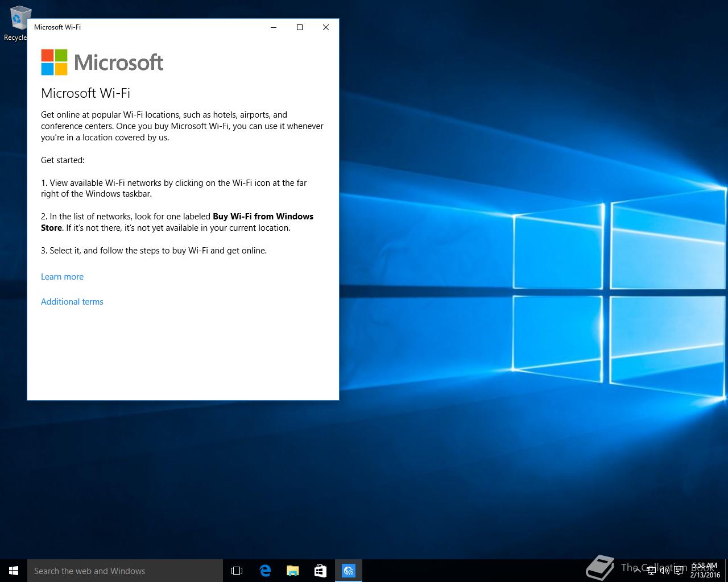Launch Microsoft Edge from the taskbar

point(265,571)
